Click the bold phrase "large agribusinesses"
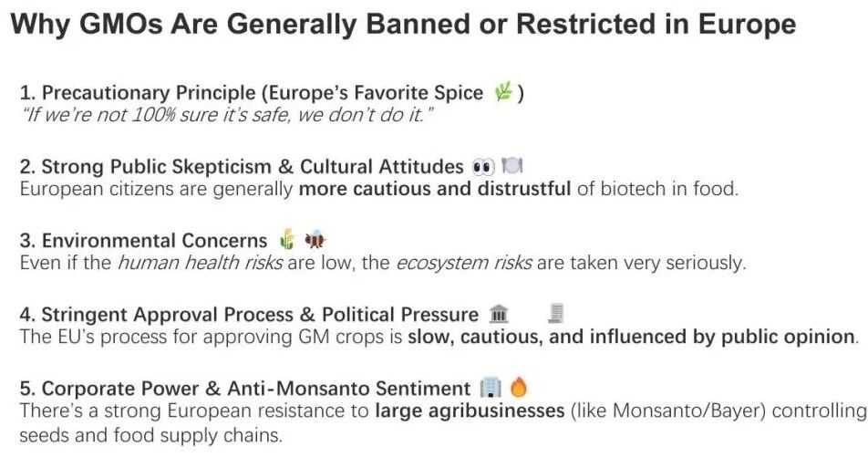The image size is (868, 458). point(470,411)
